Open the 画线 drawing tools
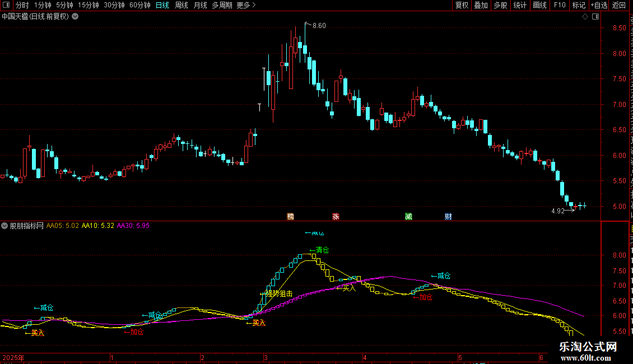This screenshot has height=364, width=633. (x=540, y=5)
